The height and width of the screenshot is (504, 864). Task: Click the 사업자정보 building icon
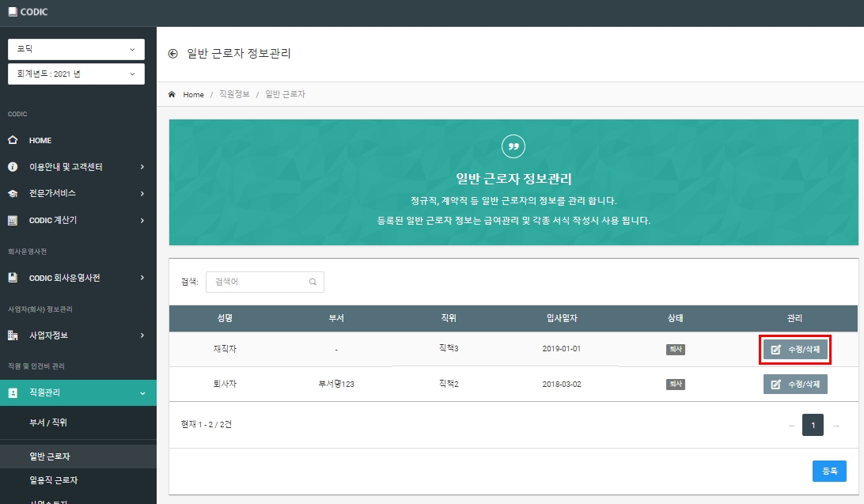tap(13, 335)
